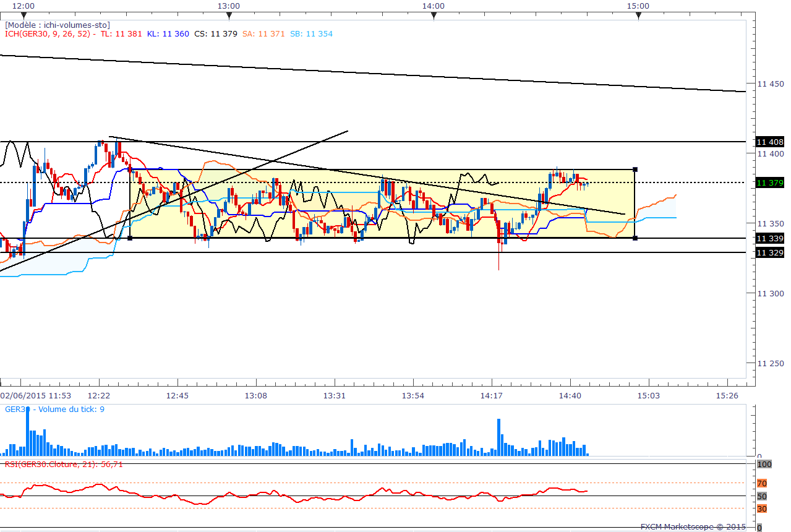The image size is (791, 532).
Task: Select the 11 329 price level tag
Action: tap(771, 252)
